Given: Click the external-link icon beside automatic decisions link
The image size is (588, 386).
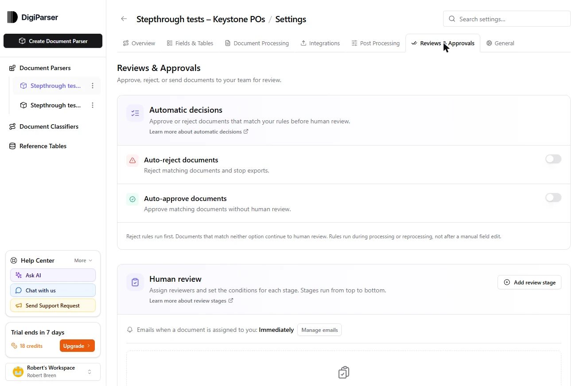Looking at the screenshot, I should click(246, 132).
